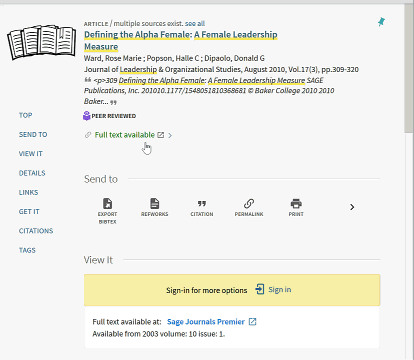Click the Export BibTeX icon

click(107, 203)
